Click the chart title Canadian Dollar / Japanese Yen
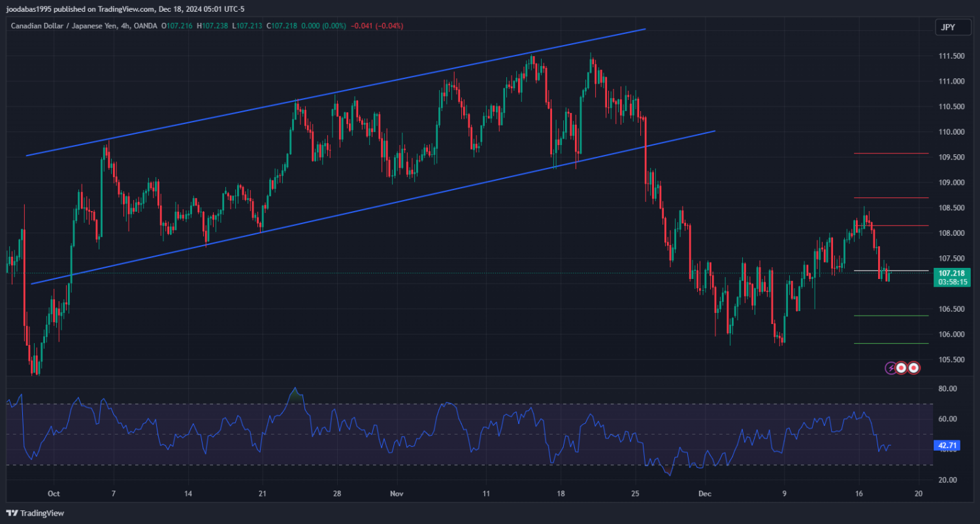Viewport: 980px width, 524px height. coord(65,26)
